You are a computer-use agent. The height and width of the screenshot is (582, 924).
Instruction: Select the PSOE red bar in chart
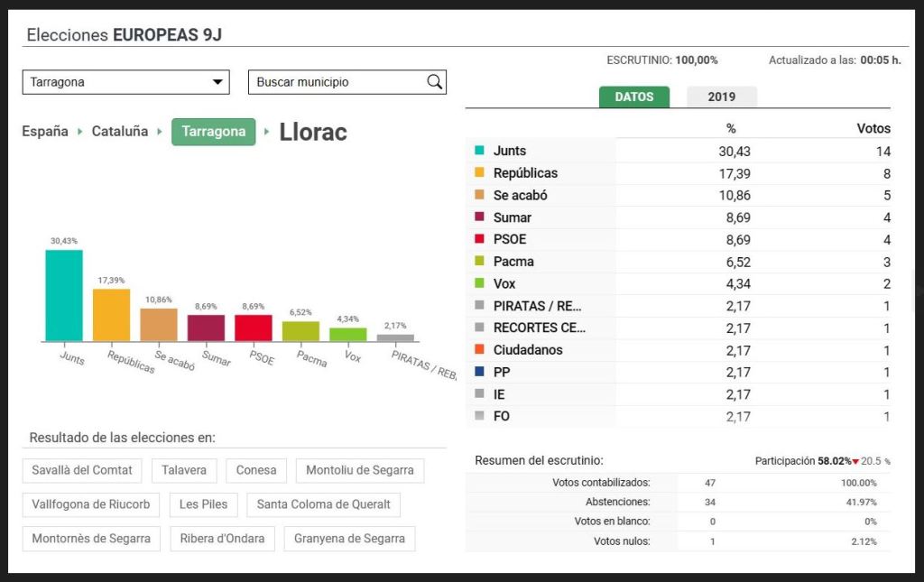click(x=253, y=328)
